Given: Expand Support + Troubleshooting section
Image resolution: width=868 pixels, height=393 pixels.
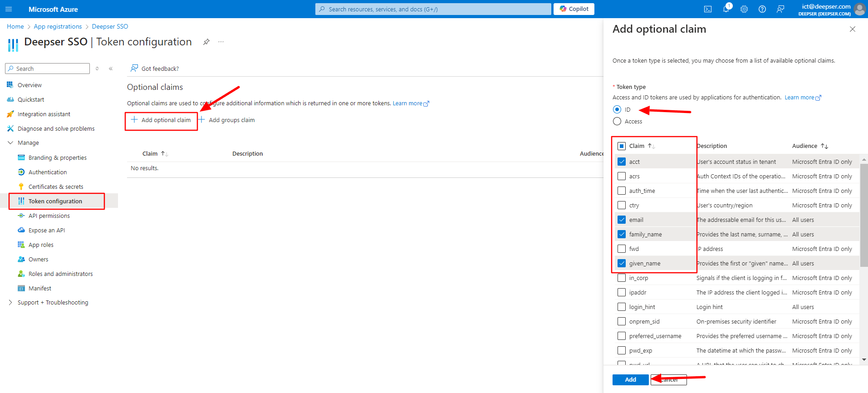Looking at the screenshot, I should 10,302.
